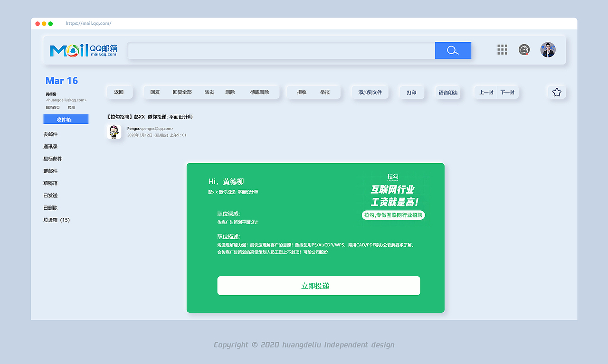This screenshot has height=364, width=608.
Task: Click the "职位描述" heading in the email
Action: 229,237
